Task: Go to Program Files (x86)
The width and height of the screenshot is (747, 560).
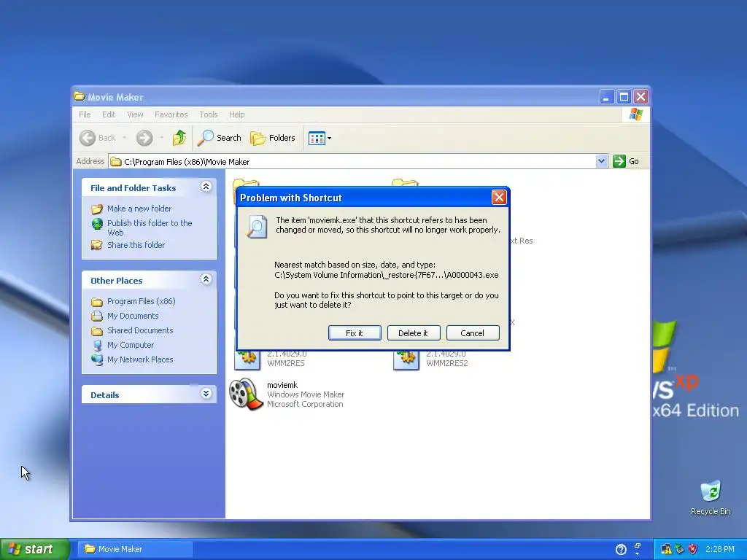Action: 141,301
